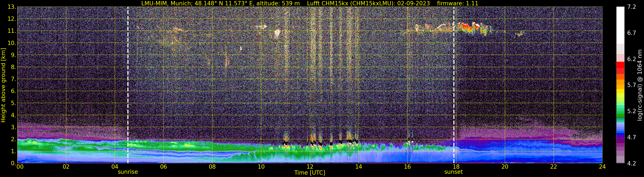Click the y-axis tick label '2.'
Image resolution: width=644 pixels, height=177 pixels.
click(x=13, y=139)
